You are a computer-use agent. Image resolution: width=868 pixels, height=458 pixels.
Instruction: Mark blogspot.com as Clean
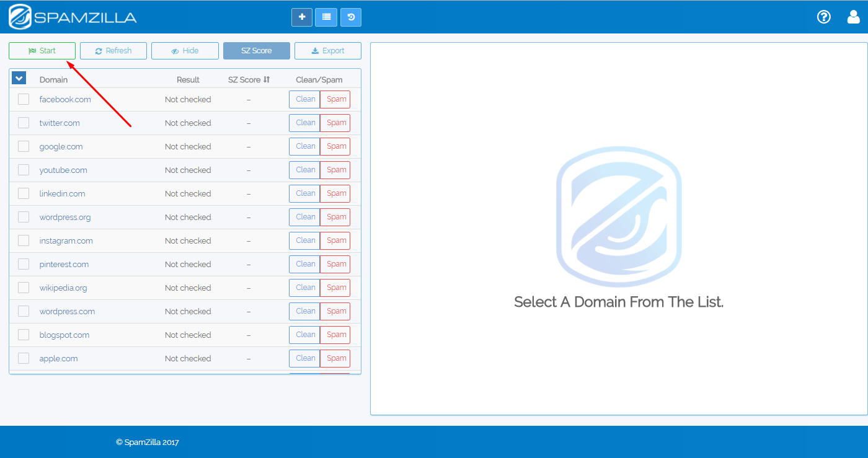coord(305,335)
